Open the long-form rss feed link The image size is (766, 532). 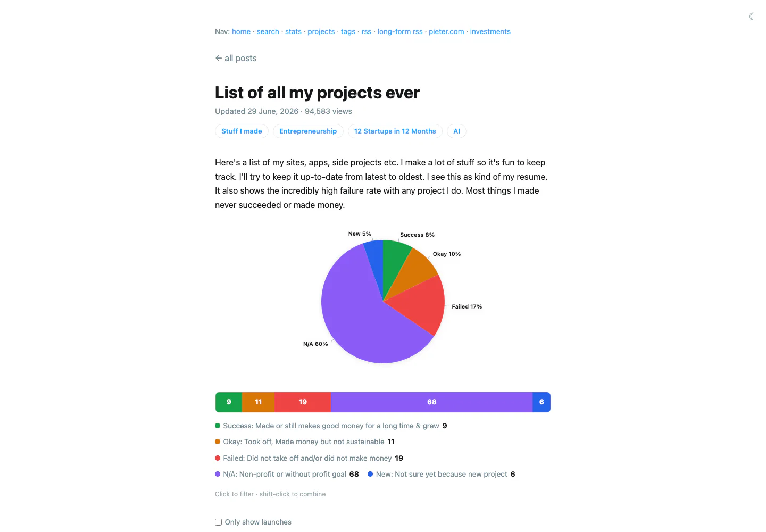coord(400,31)
